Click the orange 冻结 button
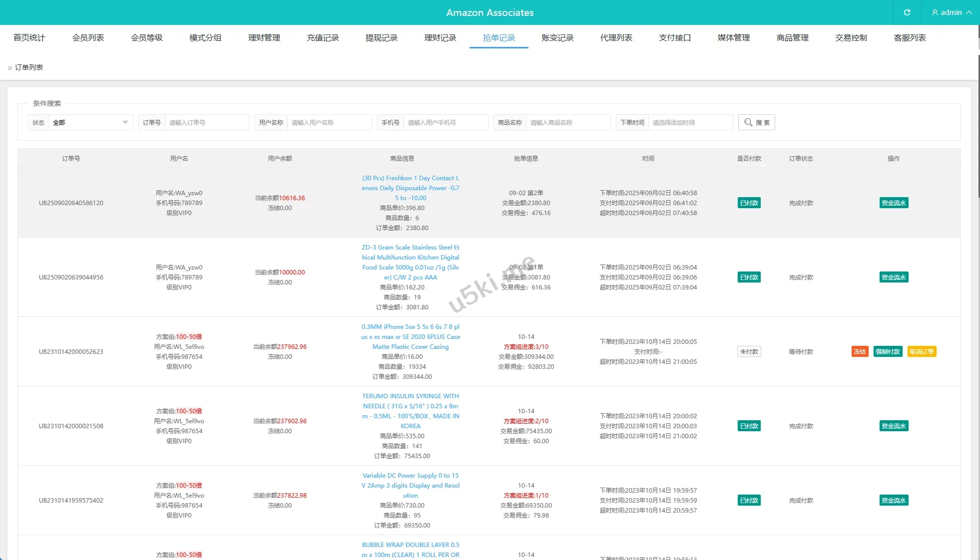 point(860,352)
